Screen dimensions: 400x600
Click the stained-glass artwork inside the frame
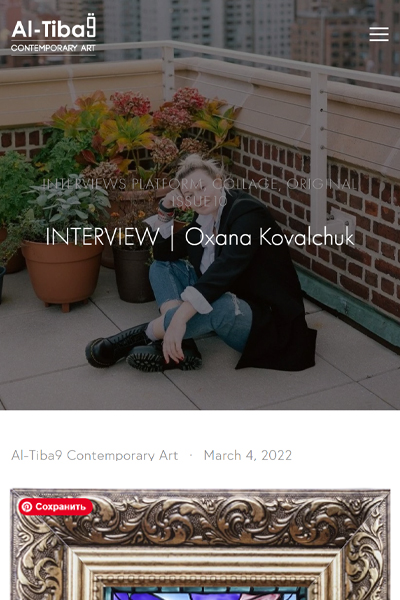point(207,594)
